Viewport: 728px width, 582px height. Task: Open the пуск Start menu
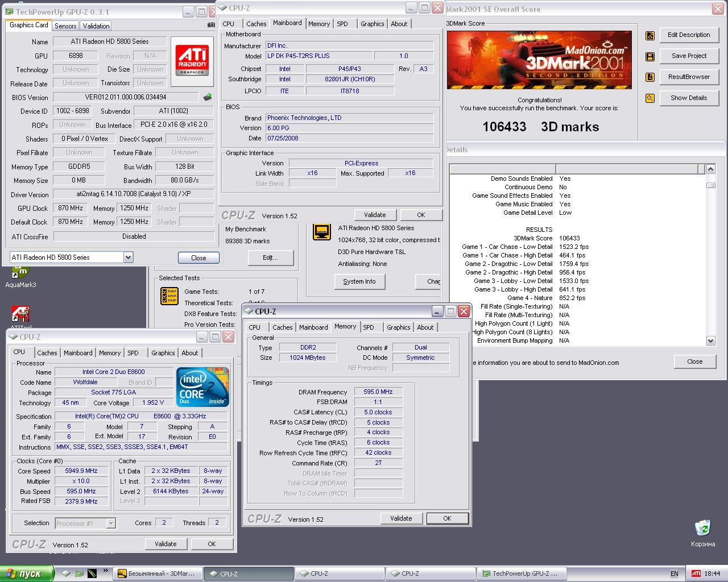[27, 573]
